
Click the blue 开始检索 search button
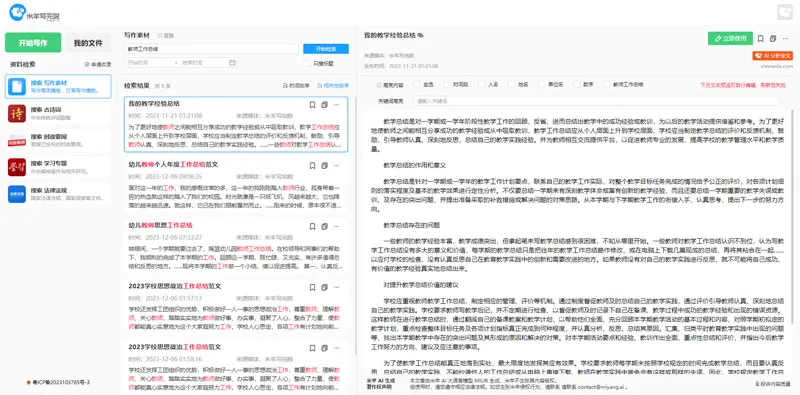[x=326, y=49]
